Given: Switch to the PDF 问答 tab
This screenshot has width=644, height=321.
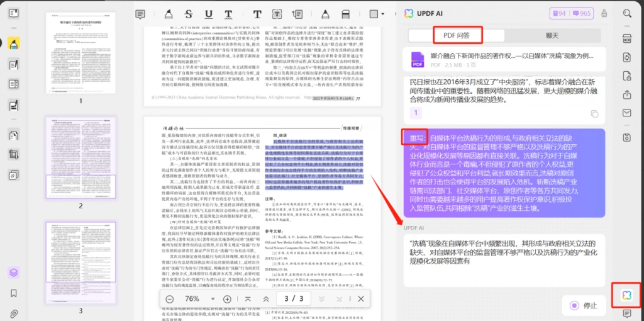Looking at the screenshot, I should 457,36.
